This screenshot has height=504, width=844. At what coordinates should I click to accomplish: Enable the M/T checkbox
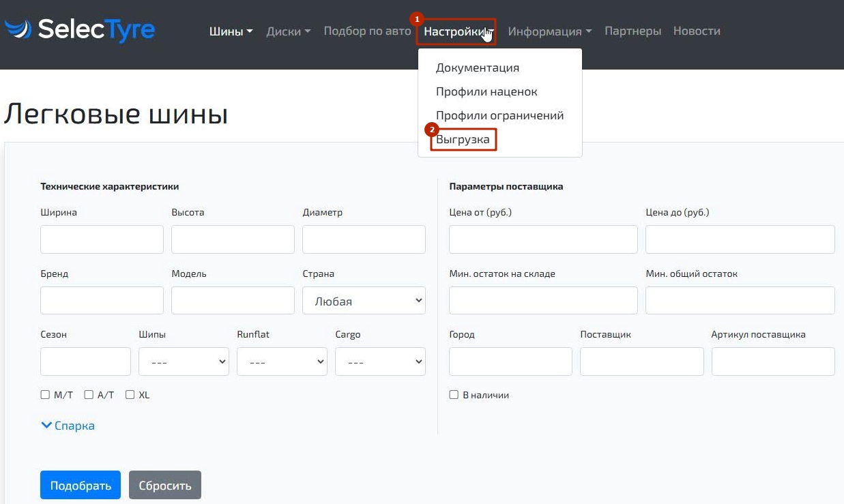(45, 395)
